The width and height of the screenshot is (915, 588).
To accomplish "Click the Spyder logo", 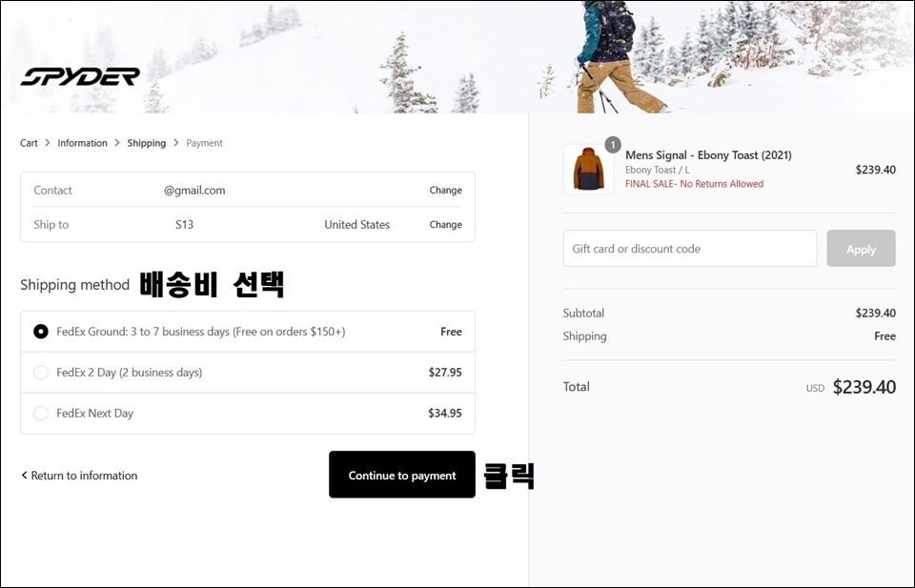I will (80, 76).
